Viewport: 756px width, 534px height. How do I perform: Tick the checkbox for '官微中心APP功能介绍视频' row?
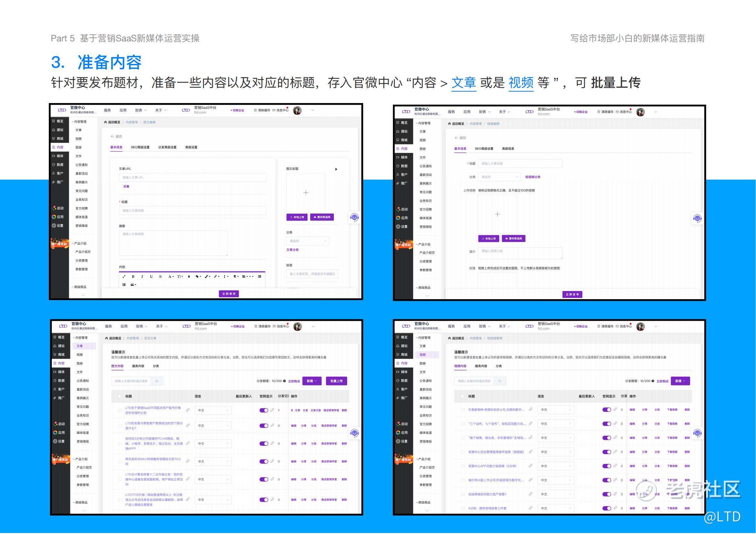[x=463, y=466]
